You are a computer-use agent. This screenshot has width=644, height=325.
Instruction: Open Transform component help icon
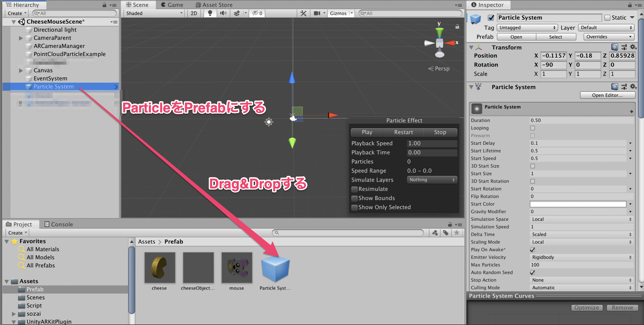[x=614, y=47]
